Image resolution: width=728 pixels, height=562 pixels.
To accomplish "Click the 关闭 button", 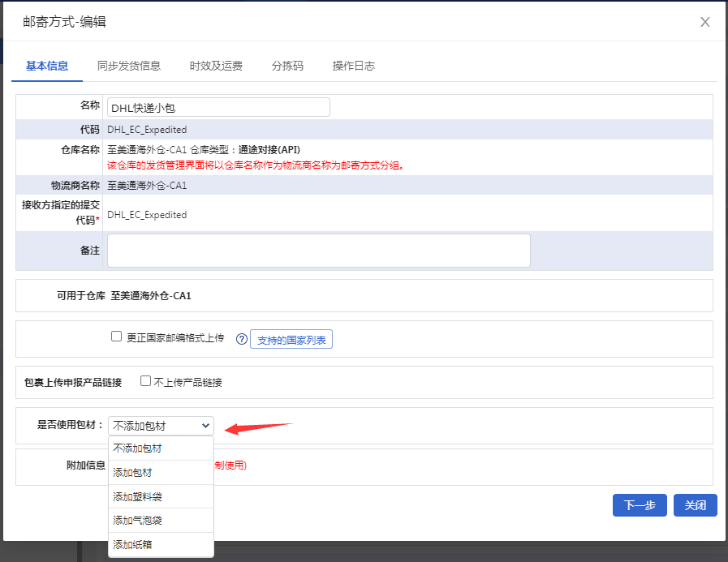I will [695, 505].
